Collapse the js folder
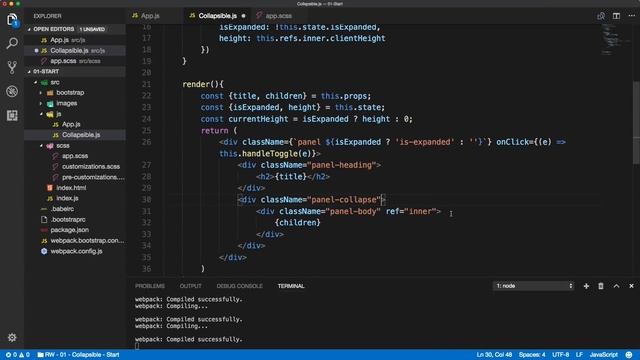 click(41, 114)
